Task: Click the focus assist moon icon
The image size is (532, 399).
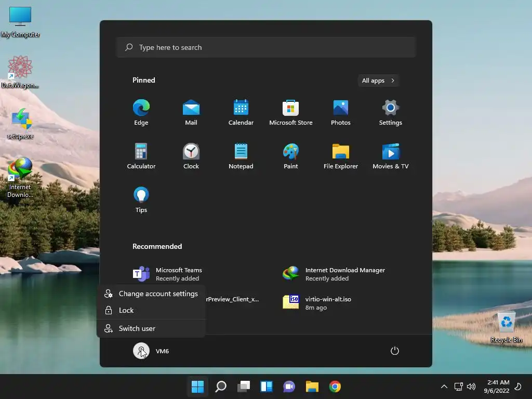Action: [x=518, y=387]
